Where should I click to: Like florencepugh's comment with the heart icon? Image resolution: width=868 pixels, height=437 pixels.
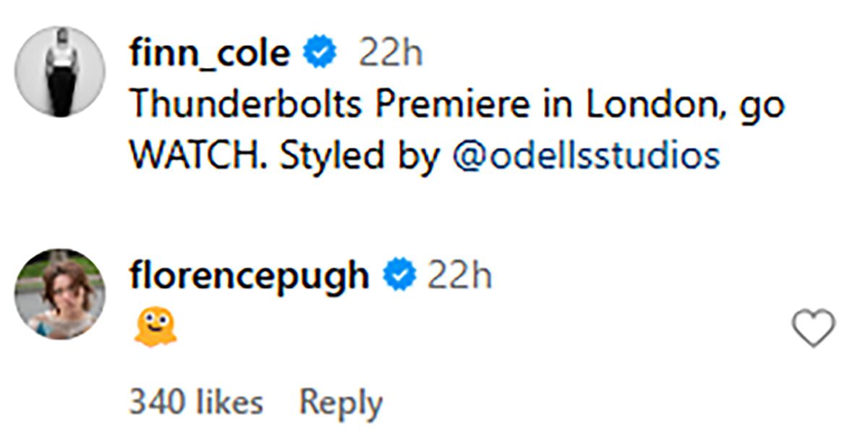coord(814,328)
